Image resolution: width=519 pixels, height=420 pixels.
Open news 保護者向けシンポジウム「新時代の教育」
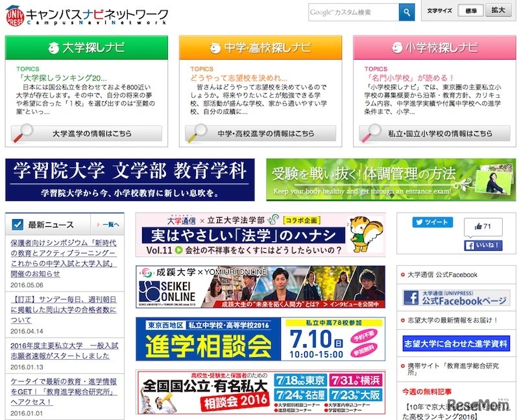(x=64, y=258)
